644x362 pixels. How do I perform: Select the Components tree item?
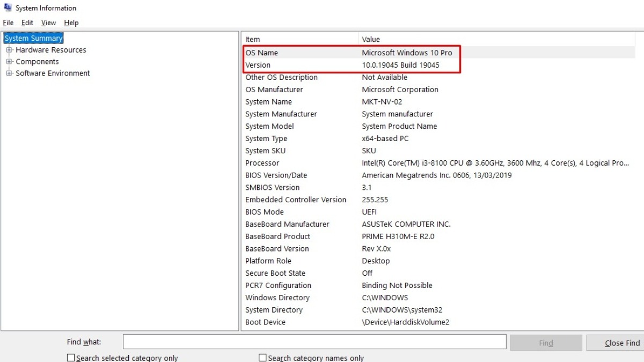point(37,62)
